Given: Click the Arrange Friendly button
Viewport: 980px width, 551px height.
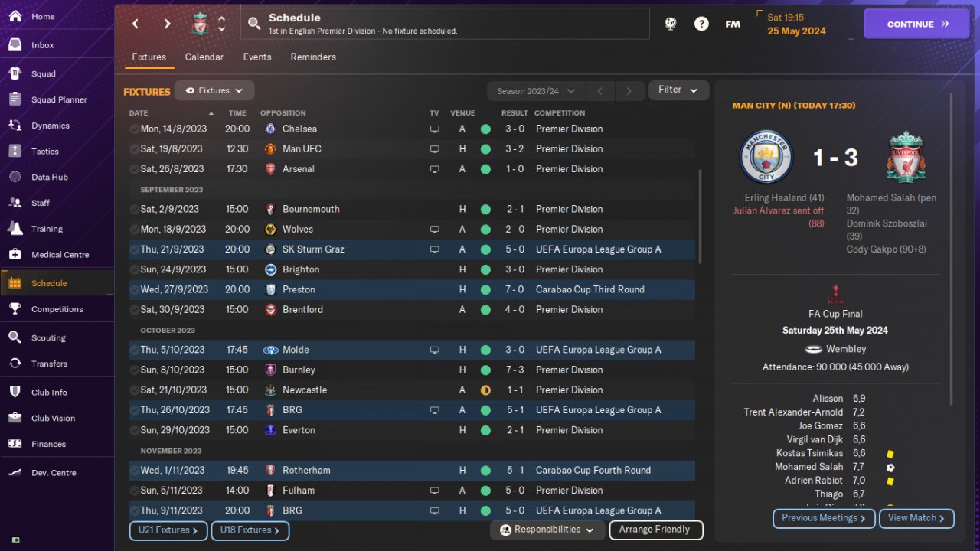Looking at the screenshot, I should 655,530.
